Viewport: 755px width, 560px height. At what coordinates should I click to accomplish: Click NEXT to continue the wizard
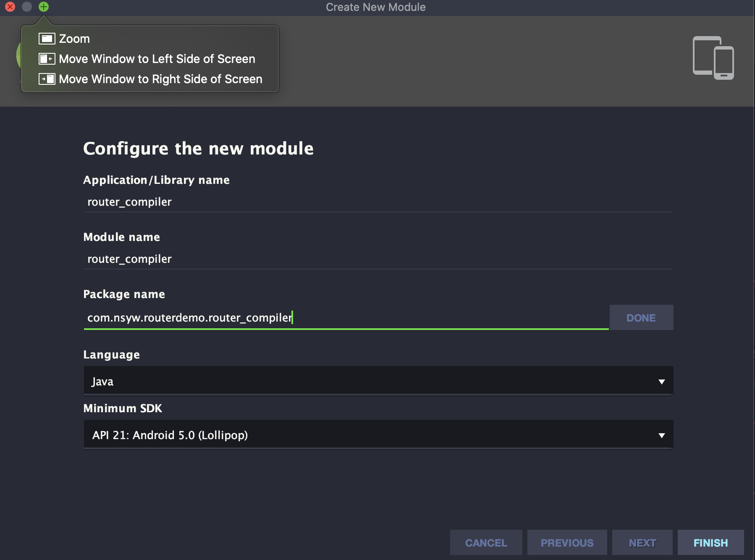point(642,542)
